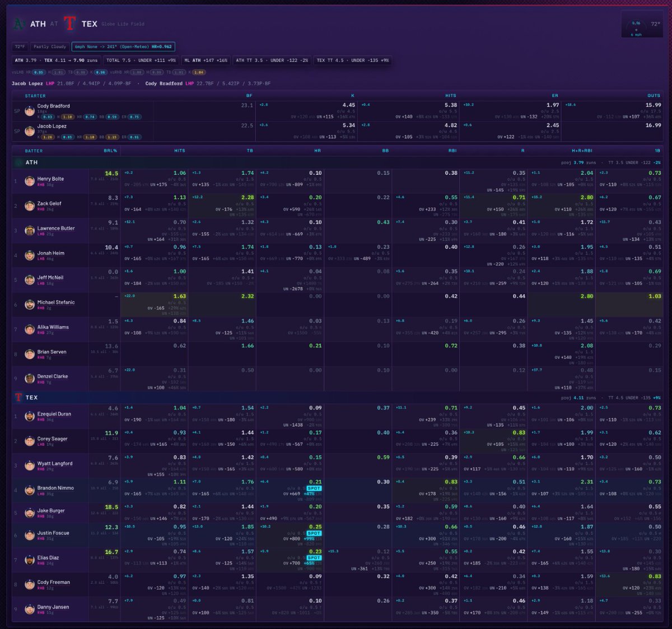
Task: Click Jacob Lopez's pitcher avatar
Action: (x=30, y=132)
